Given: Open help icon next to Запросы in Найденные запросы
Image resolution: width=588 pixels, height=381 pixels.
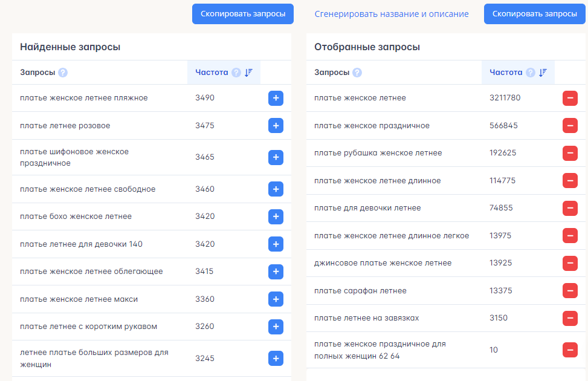Looking at the screenshot, I should (x=63, y=73).
